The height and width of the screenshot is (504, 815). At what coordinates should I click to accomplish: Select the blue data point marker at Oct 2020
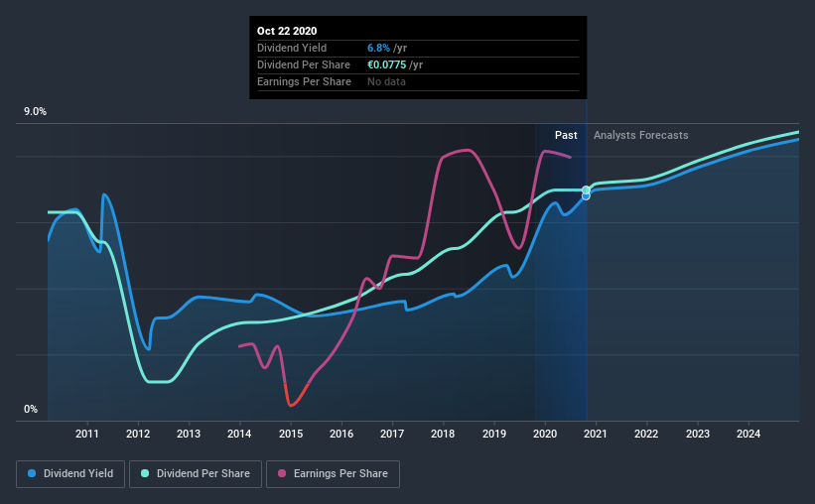click(x=586, y=196)
